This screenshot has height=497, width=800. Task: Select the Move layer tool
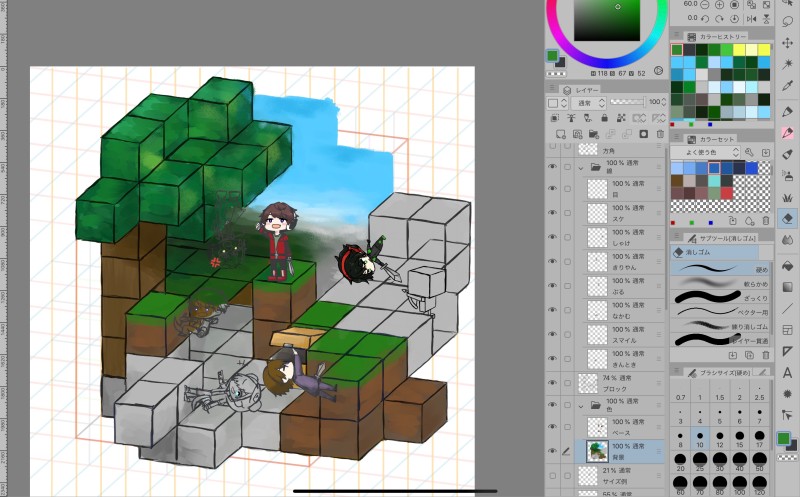click(787, 43)
